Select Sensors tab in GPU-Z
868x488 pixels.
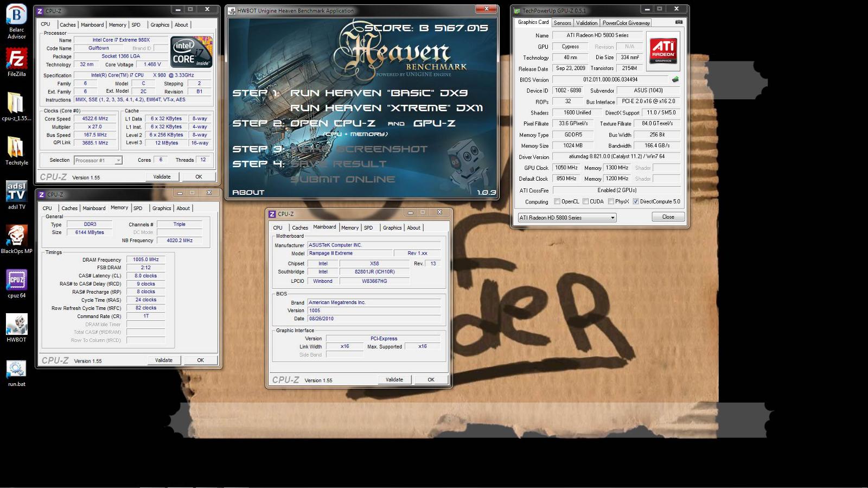pyautogui.click(x=563, y=23)
